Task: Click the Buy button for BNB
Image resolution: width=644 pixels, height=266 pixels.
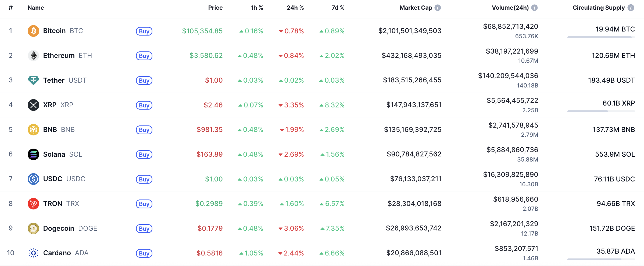Action: tap(144, 130)
